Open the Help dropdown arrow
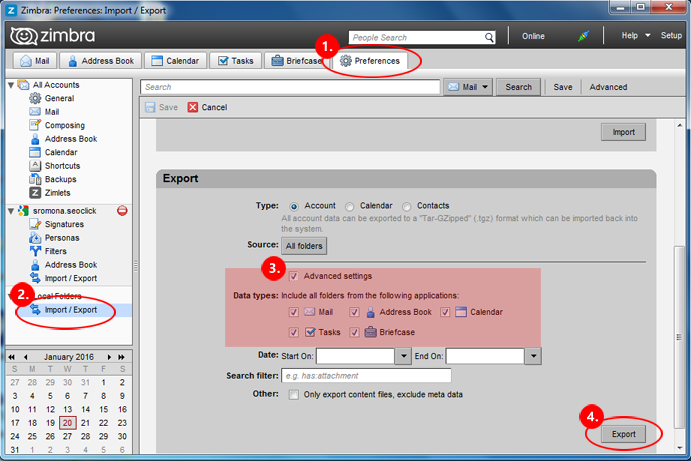The height and width of the screenshot is (461, 691). 647,35
